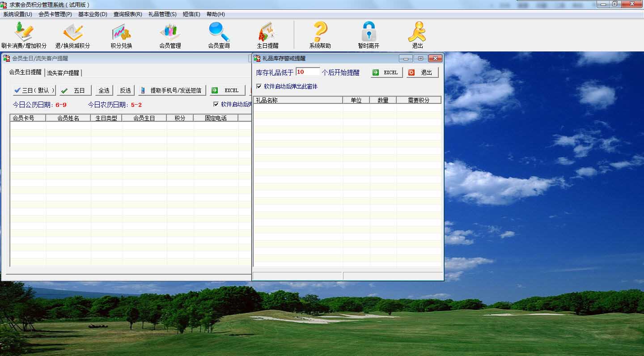Open the 生日提醒 birthday reminder icon
This screenshot has width=644, height=356.
tap(267, 35)
